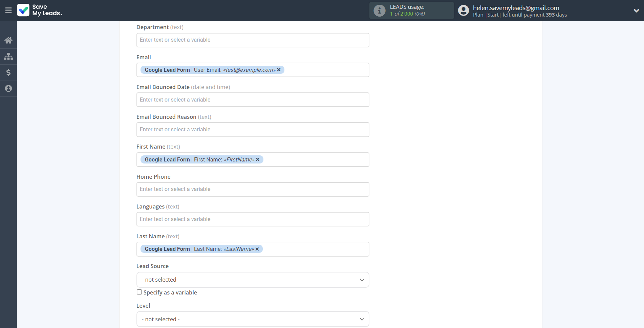Click the helen.savemyleads@gmail.com account link
Screen dimensions: 644x328
pyautogui.click(x=516, y=8)
